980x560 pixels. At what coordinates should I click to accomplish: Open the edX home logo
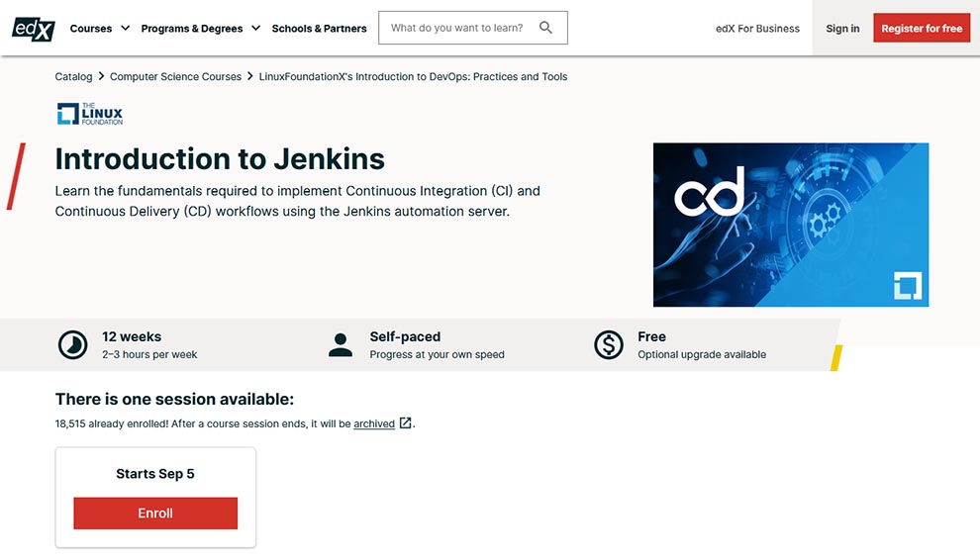point(34,29)
